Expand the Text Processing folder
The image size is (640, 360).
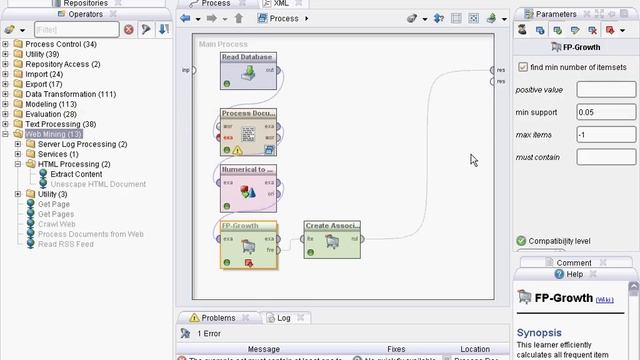[x=5, y=124]
